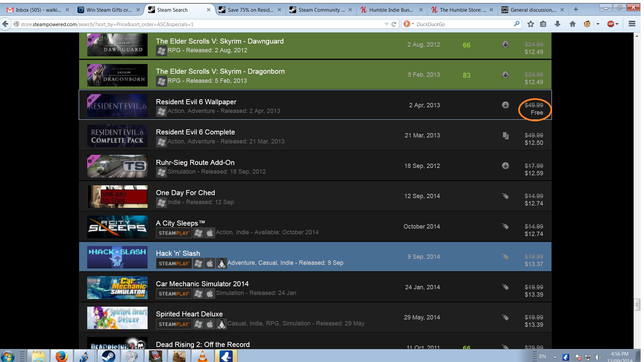Open the bookmarks list icon

tap(543, 24)
